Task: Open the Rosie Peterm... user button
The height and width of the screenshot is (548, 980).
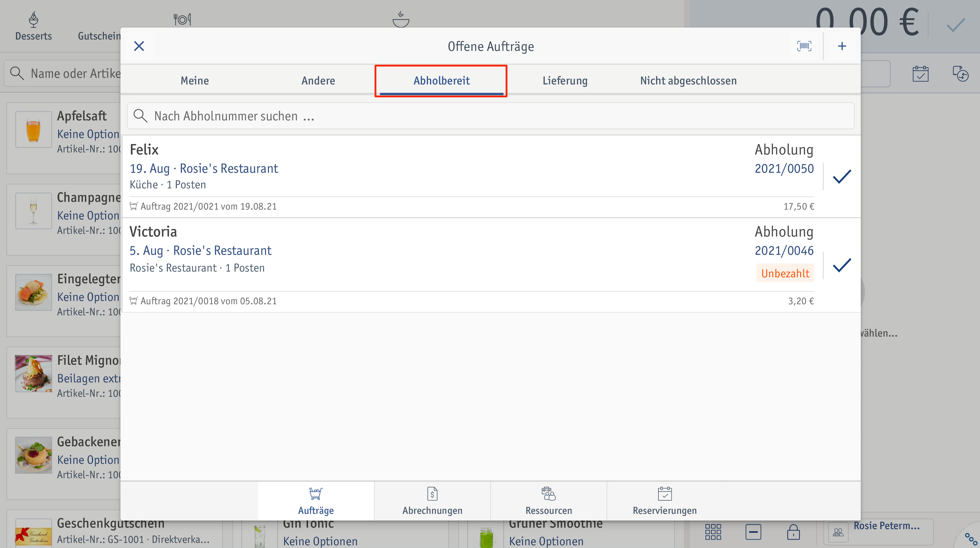Action: [x=878, y=532]
